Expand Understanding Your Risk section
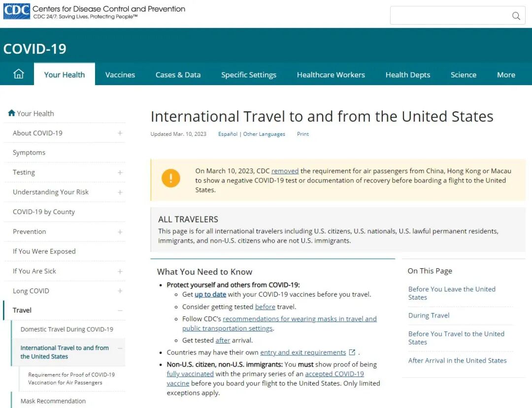Screen dimensions: 532x408 120,192
